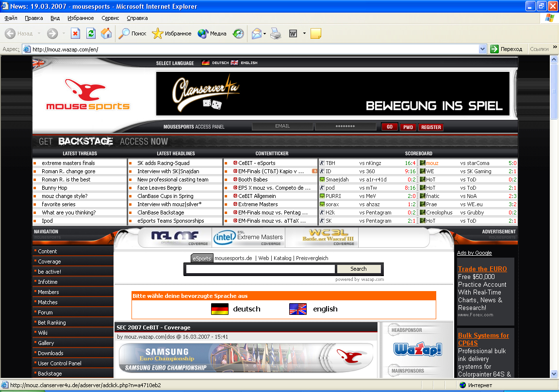Click the password field with dots
Screen dimensions: 559x392
[345, 126]
